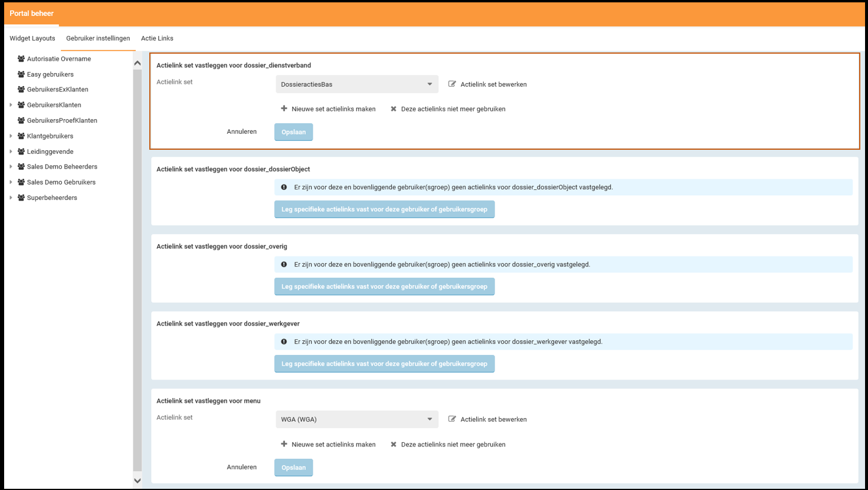Expand the Superbeheerders tree node
Screen dimensions: 868x490
click(11, 198)
